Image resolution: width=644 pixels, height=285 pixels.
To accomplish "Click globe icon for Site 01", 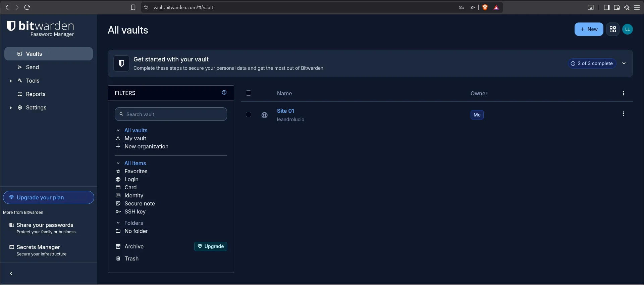I will [x=265, y=115].
